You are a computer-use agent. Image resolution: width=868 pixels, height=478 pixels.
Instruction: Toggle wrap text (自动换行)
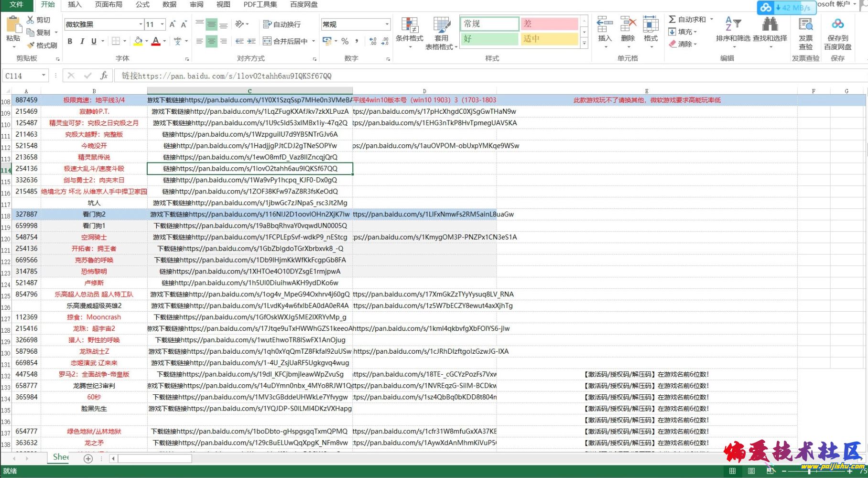[x=282, y=24]
